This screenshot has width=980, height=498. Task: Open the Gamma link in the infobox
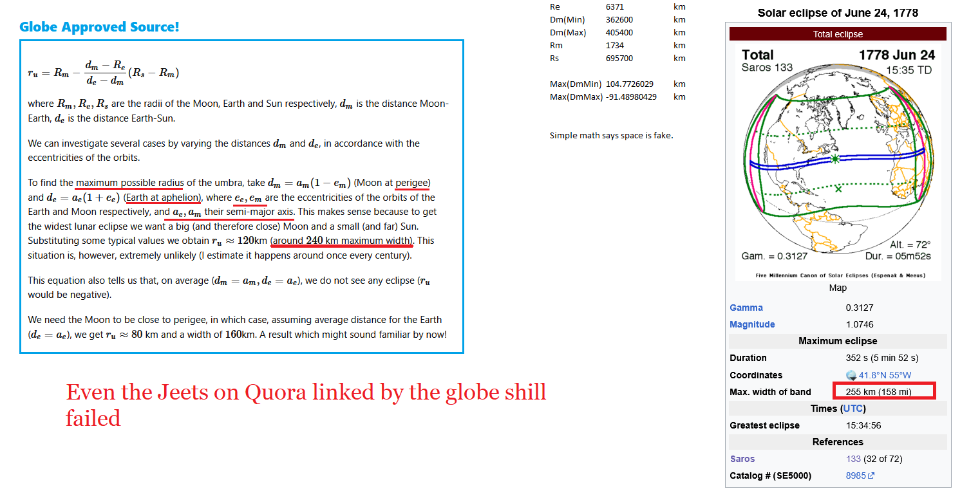pyautogui.click(x=746, y=308)
